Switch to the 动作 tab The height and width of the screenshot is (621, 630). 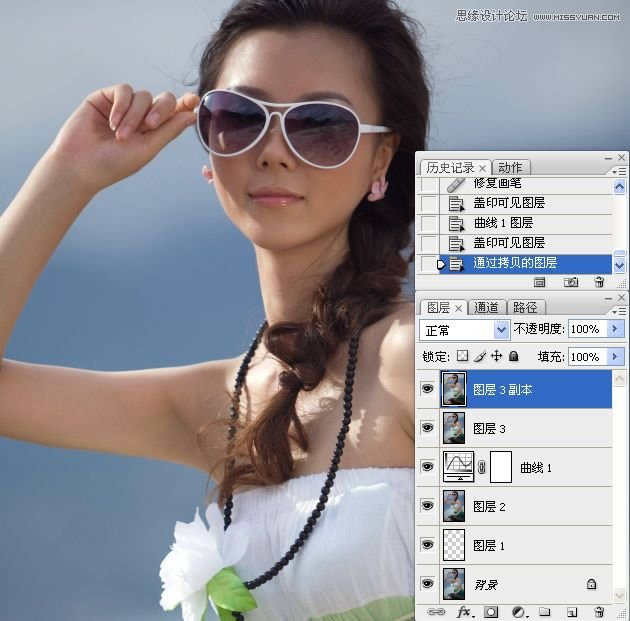tap(509, 167)
